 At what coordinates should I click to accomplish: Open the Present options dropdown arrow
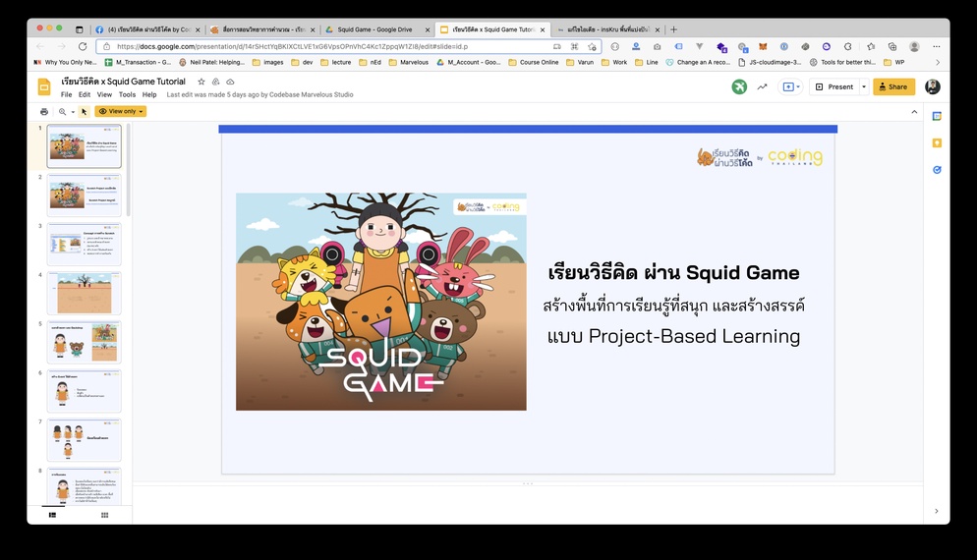coord(864,86)
